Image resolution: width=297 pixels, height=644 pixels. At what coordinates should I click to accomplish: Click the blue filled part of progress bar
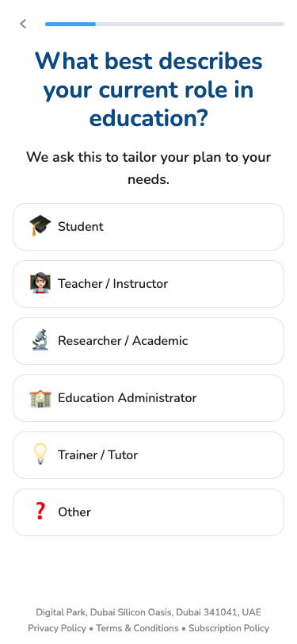tap(70, 25)
